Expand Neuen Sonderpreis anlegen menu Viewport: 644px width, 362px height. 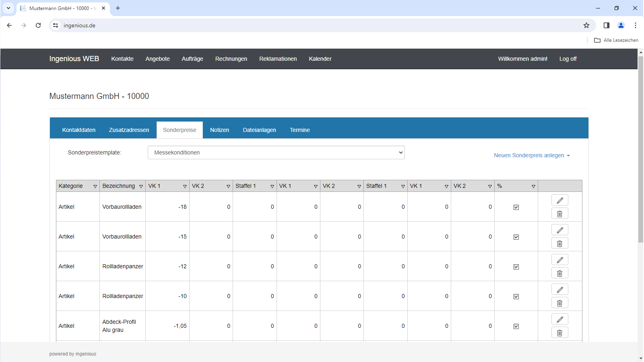click(x=532, y=155)
